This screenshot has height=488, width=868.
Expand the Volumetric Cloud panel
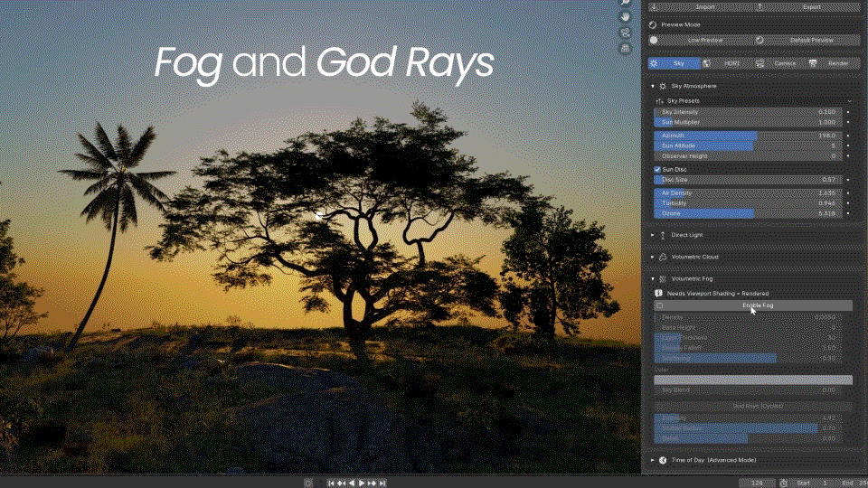(x=653, y=258)
